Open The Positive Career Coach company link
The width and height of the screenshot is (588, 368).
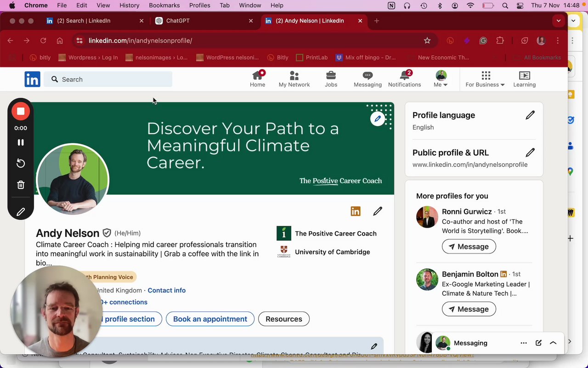pos(327,233)
